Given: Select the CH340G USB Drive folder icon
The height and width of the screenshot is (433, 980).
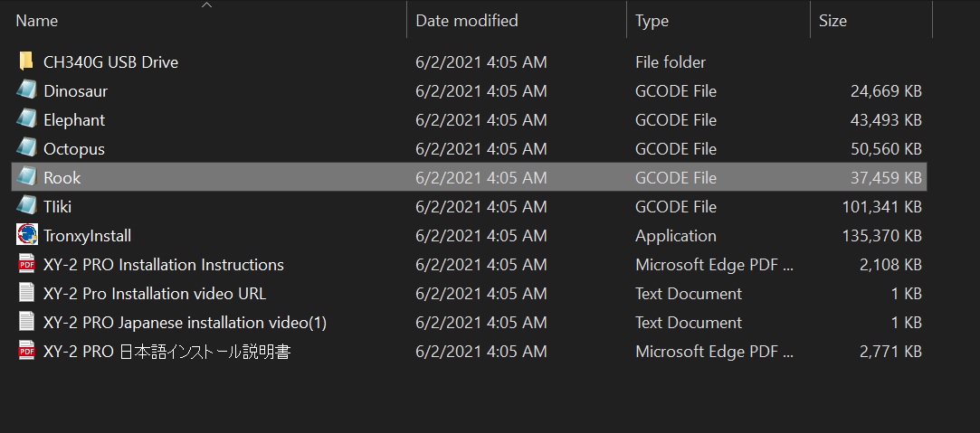Looking at the screenshot, I should coord(26,61).
